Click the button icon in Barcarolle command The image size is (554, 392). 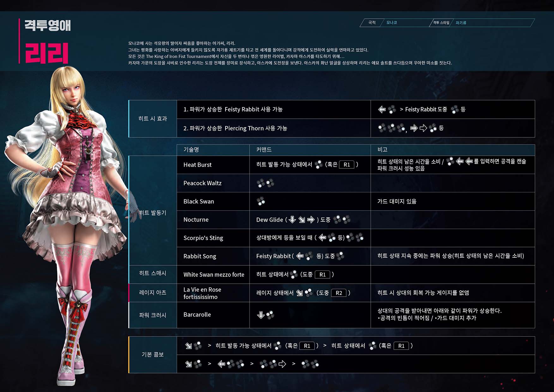pyautogui.click(x=270, y=315)
